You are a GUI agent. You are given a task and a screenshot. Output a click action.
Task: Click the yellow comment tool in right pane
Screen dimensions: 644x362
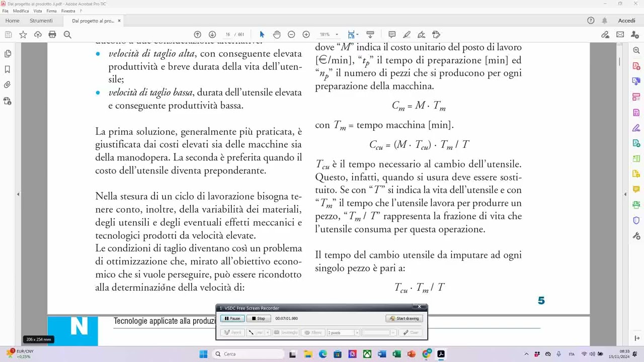(x=636, y=190)
